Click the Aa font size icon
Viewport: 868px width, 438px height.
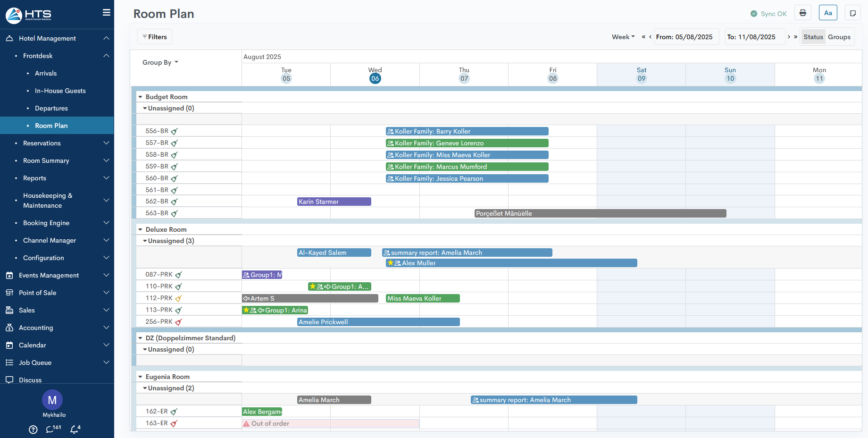click(828, 13)
